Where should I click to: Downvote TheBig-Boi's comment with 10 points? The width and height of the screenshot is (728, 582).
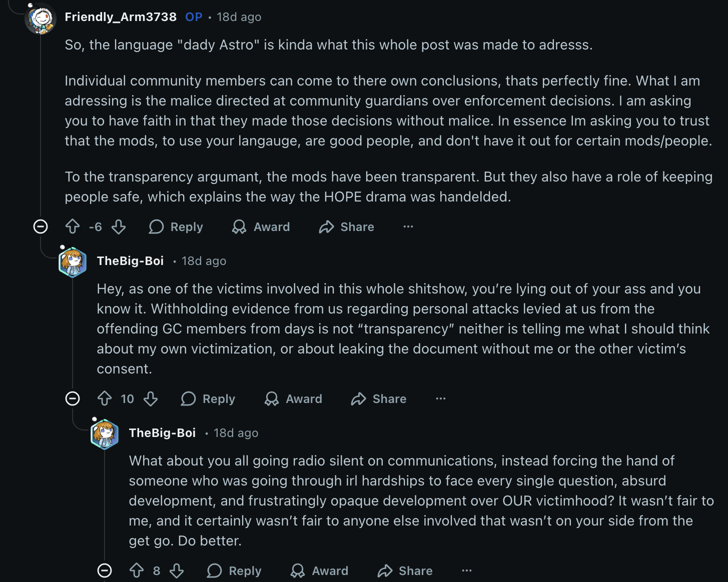tap(151, 399)
